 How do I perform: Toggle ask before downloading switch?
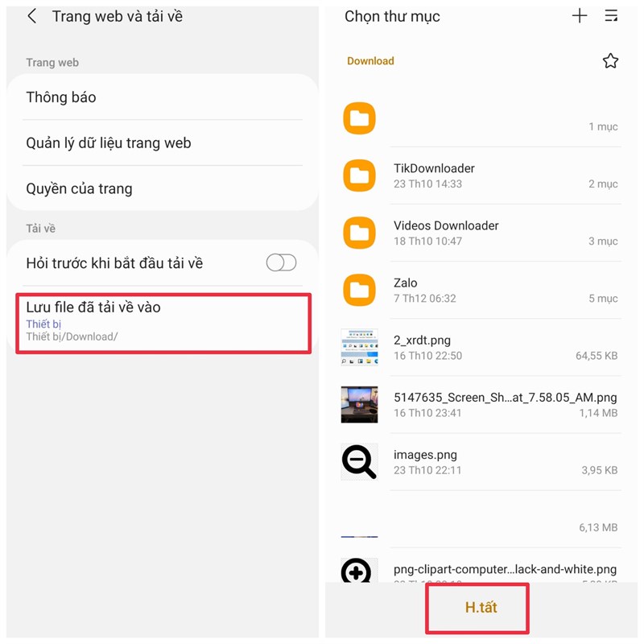coord(280,263)
